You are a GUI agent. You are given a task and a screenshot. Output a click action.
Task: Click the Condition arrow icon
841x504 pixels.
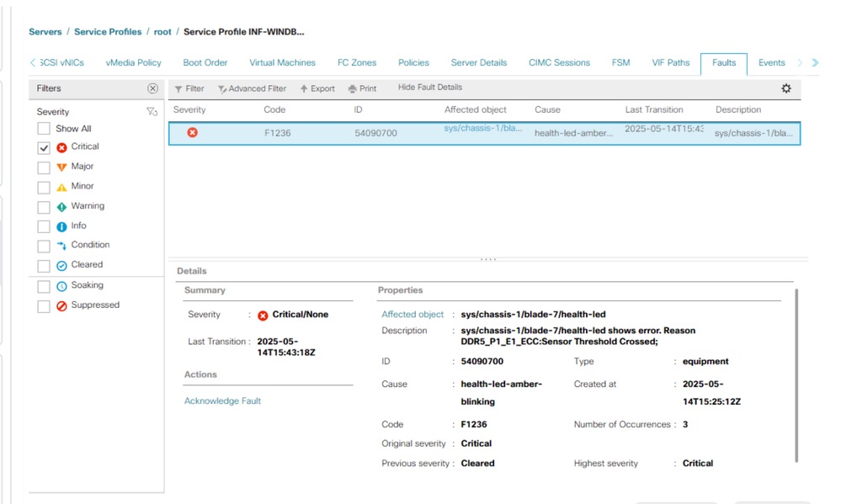pyautogui.click(x=61, y=246)
